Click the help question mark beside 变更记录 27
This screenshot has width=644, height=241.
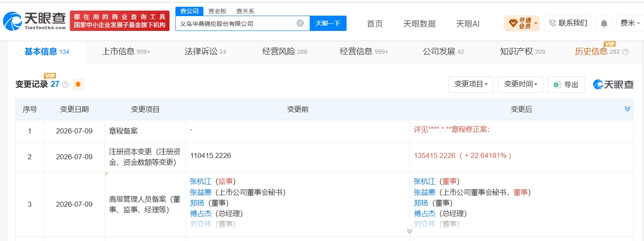click(x=65, y=85)
